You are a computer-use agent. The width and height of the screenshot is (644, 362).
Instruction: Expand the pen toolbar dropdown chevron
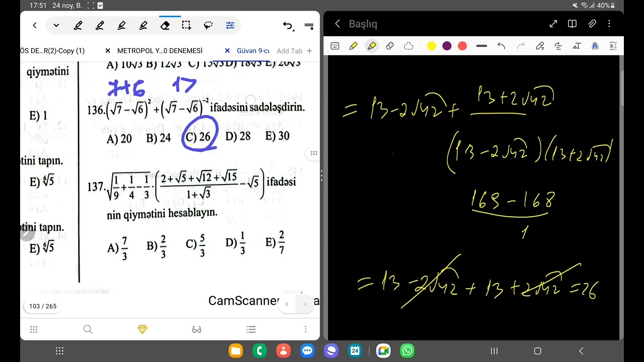tap(56, 25)
